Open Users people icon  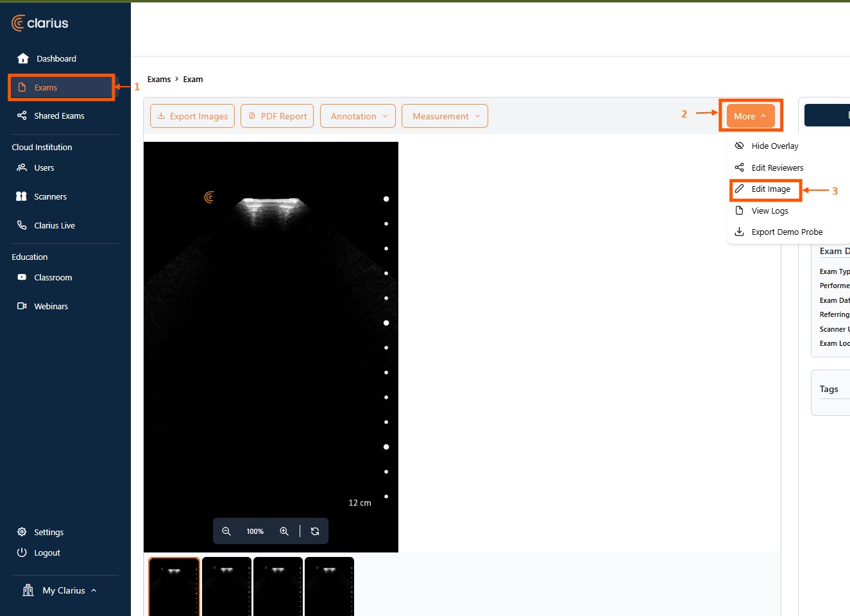coord(22,167)
